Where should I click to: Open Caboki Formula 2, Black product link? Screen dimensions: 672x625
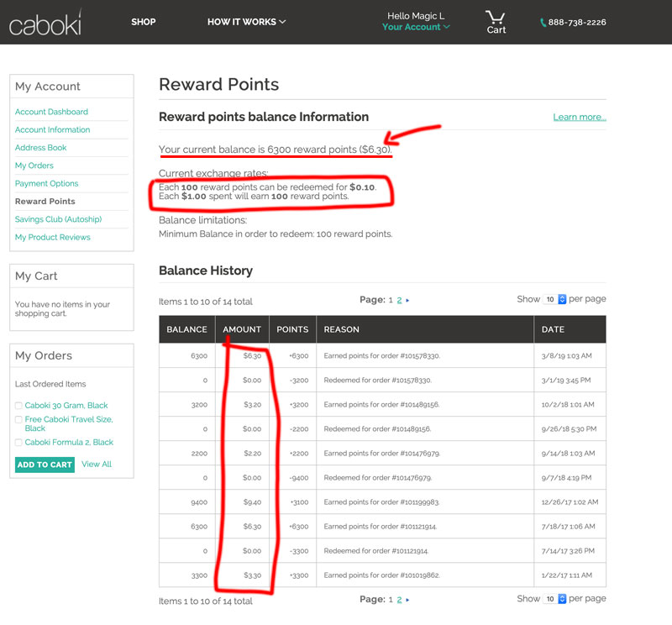click(x=69, y=443)
